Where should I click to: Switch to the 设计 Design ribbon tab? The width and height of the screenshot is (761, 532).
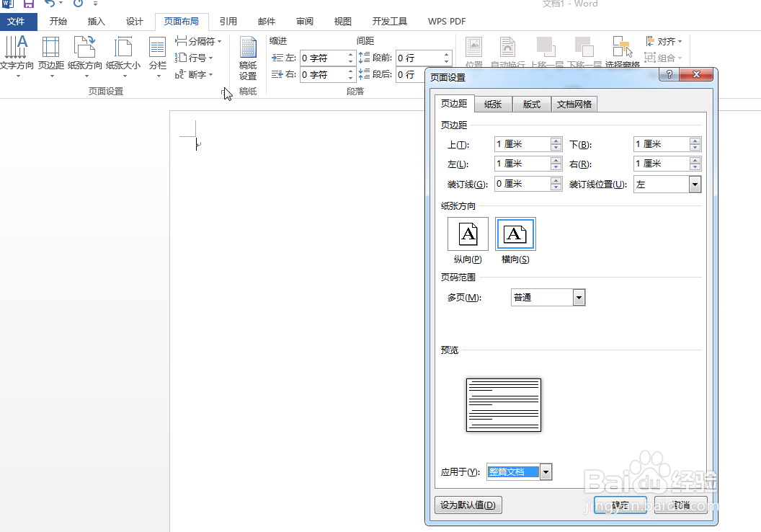[135, 22]
